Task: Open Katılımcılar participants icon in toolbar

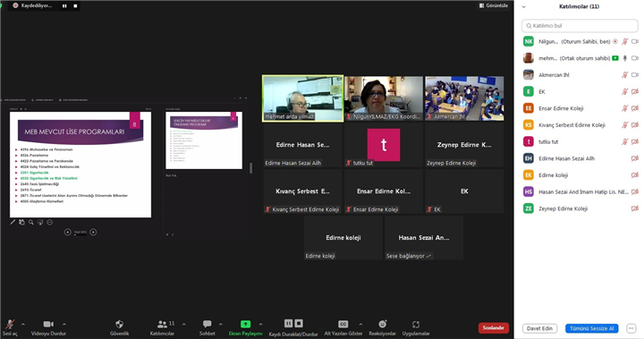Action: coord(162,324)
